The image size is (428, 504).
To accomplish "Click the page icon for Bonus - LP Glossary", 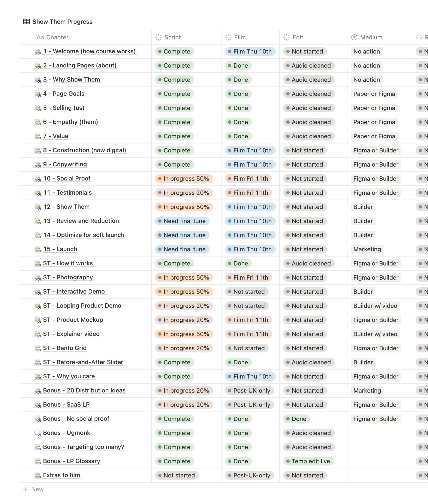I will tap(37, 461).
